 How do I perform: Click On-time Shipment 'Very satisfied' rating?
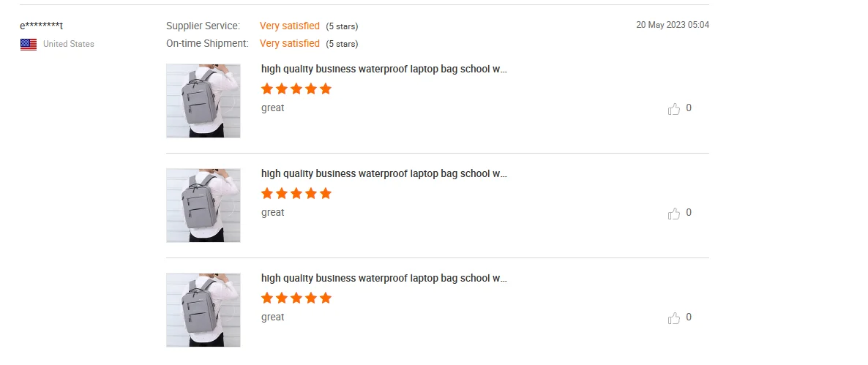[x=290, y=44]
